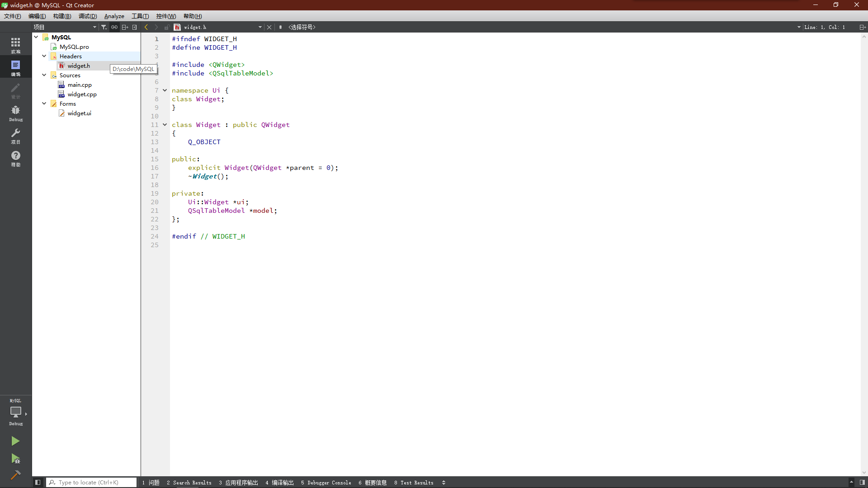Toggle right sidebar visibility
868x488 pixels.
pos(862,483)
